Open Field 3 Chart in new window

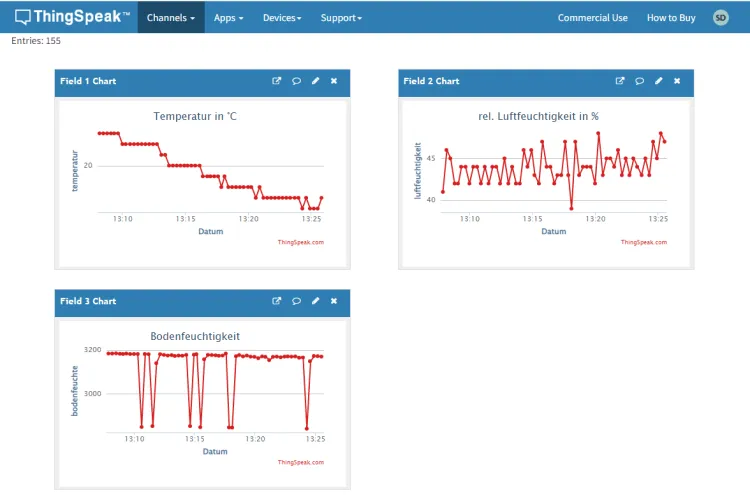point(277,301)
